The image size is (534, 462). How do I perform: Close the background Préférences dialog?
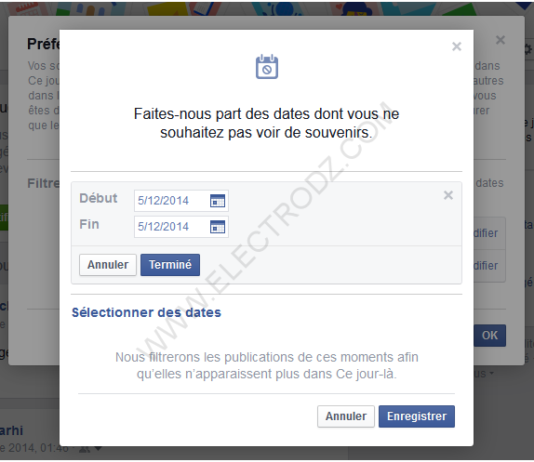[x=500, y=40]
